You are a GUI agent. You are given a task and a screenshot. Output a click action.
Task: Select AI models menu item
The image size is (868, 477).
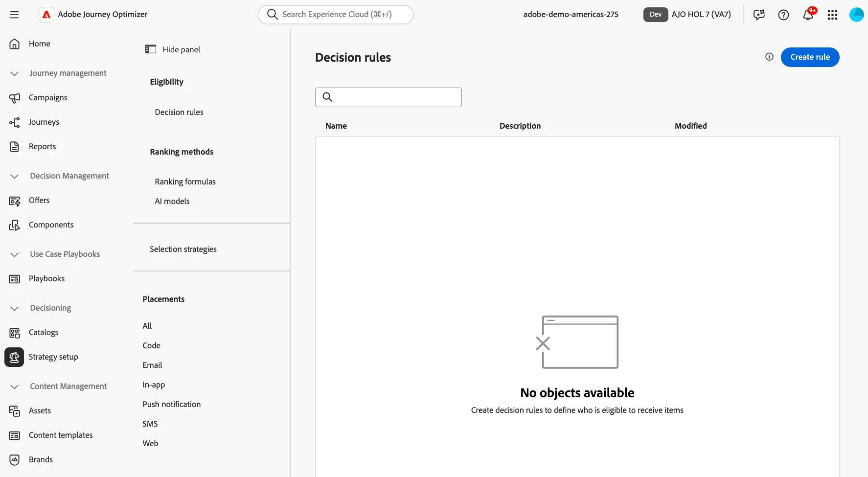click(x=172, y=202)
